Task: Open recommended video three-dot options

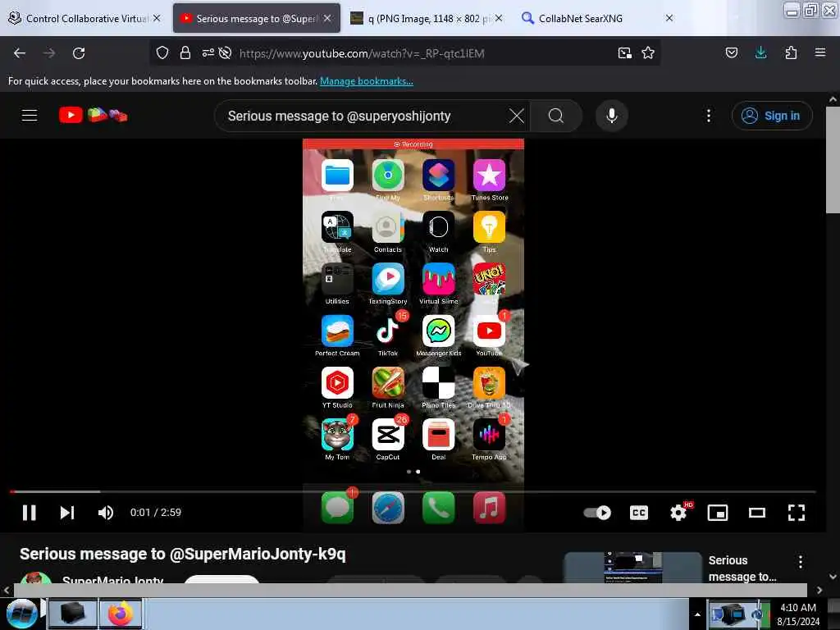Action: 801,562
